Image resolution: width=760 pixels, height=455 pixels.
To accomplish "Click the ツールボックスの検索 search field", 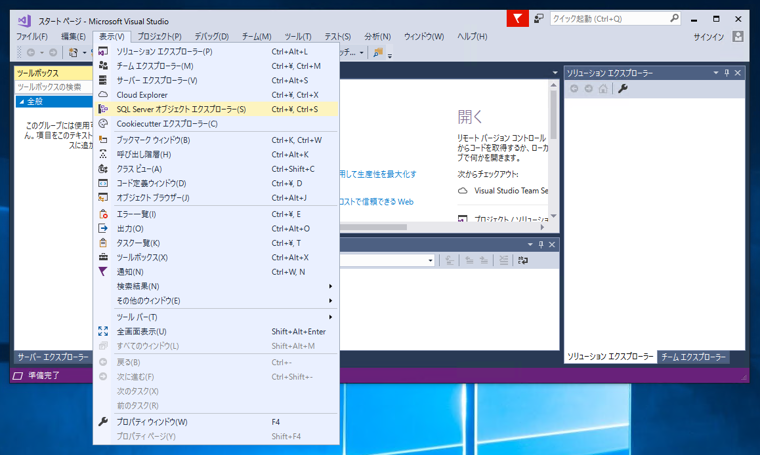I will pyautogui.click(x=53, y=87).
